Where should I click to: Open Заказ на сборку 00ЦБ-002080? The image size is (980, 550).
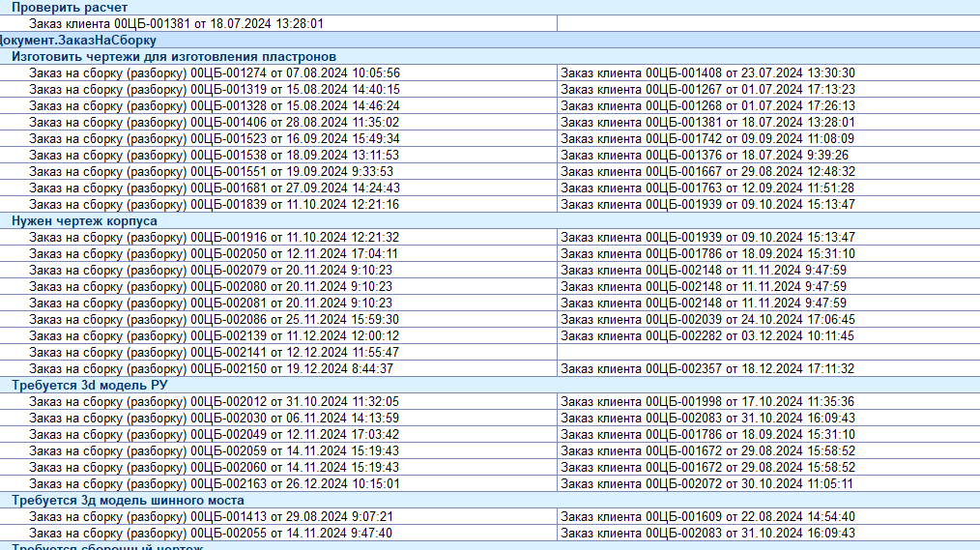click(x=212, y=287)
